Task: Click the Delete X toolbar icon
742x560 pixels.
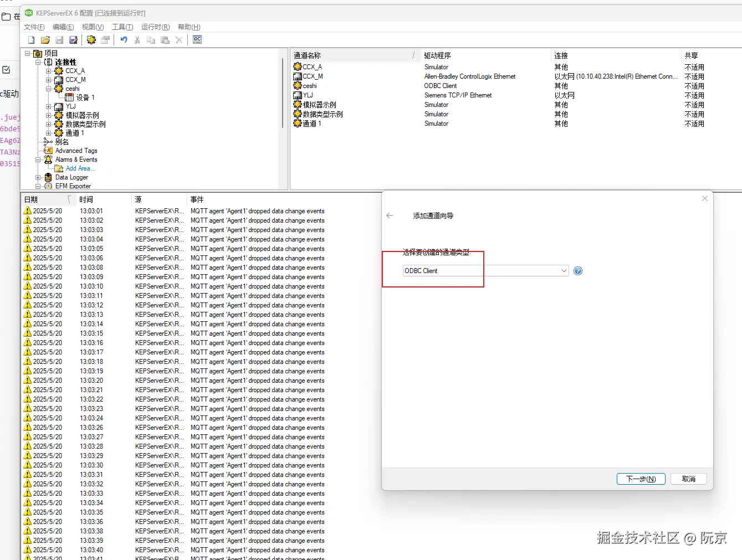Action: tap(179, 40)
